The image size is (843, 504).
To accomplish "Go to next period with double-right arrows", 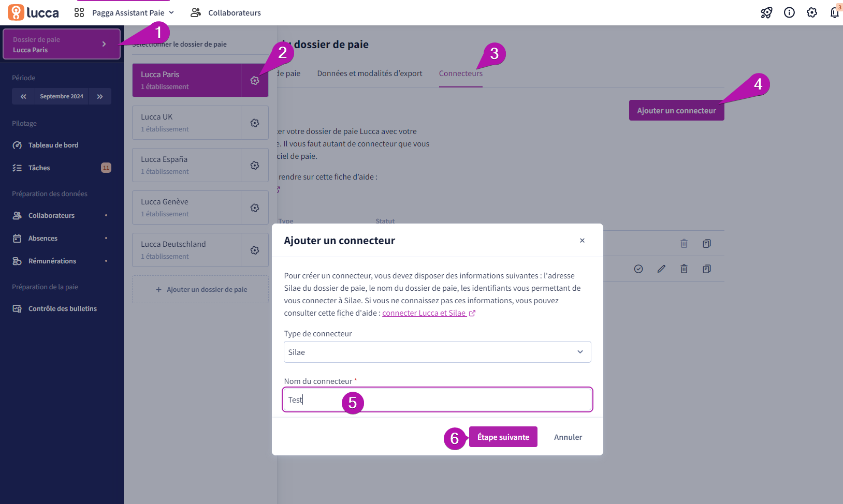I will pos(100,96).
